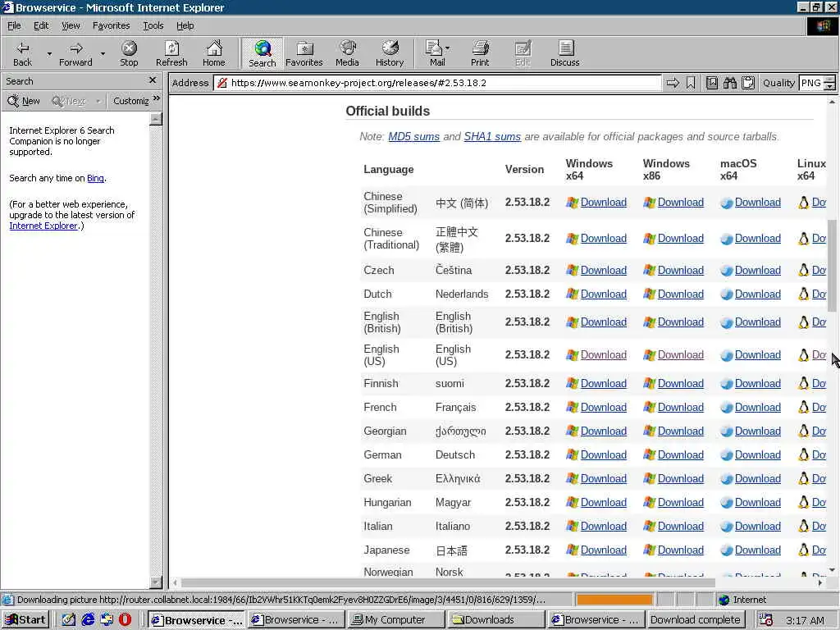Download Italian Windows x86 build
This screenshot has width=840, height=630.
(680, 526)
